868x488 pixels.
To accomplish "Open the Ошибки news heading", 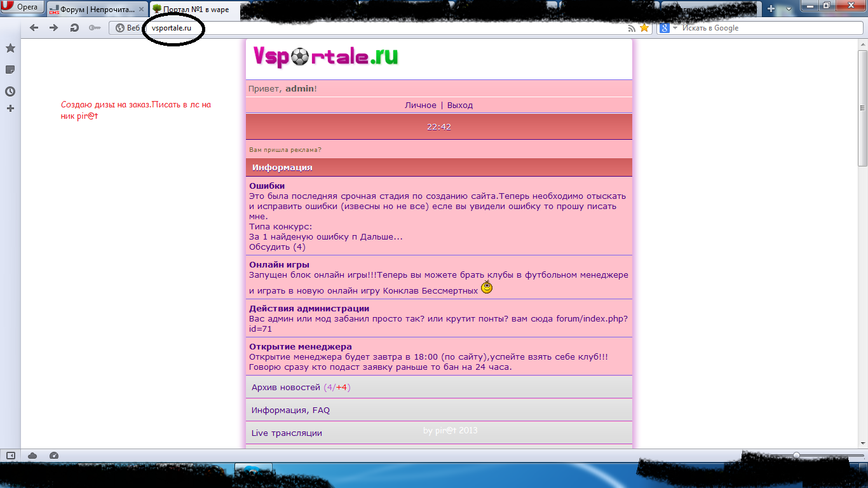I will [267, 186].
